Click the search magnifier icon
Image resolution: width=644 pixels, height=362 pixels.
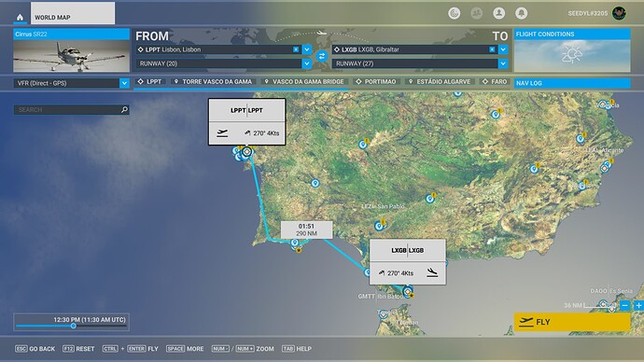[124, 109]
